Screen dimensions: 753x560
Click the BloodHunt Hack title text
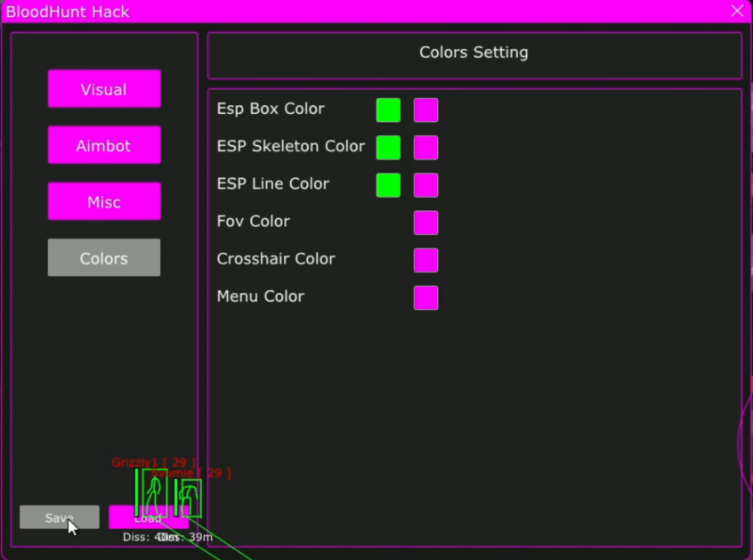tap(68, 12)
